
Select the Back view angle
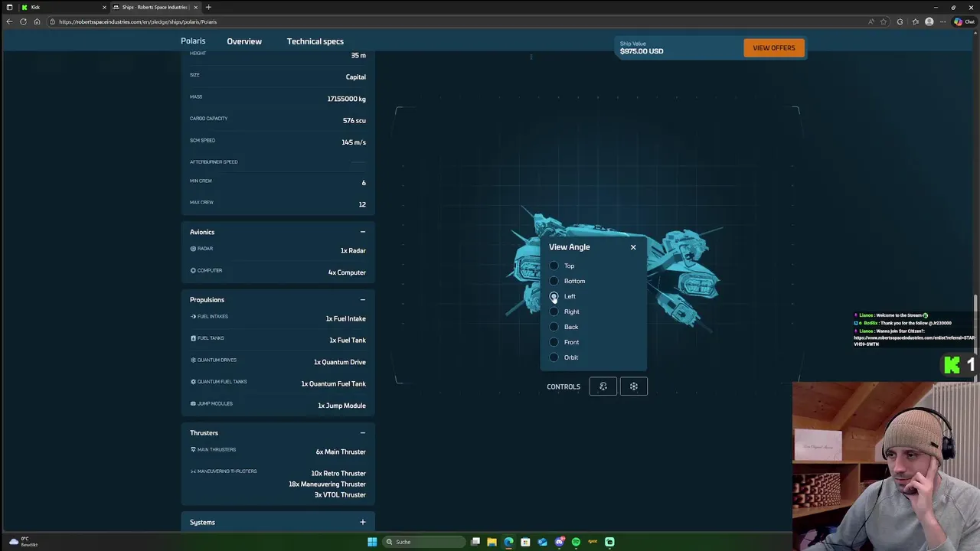point(554,327)
